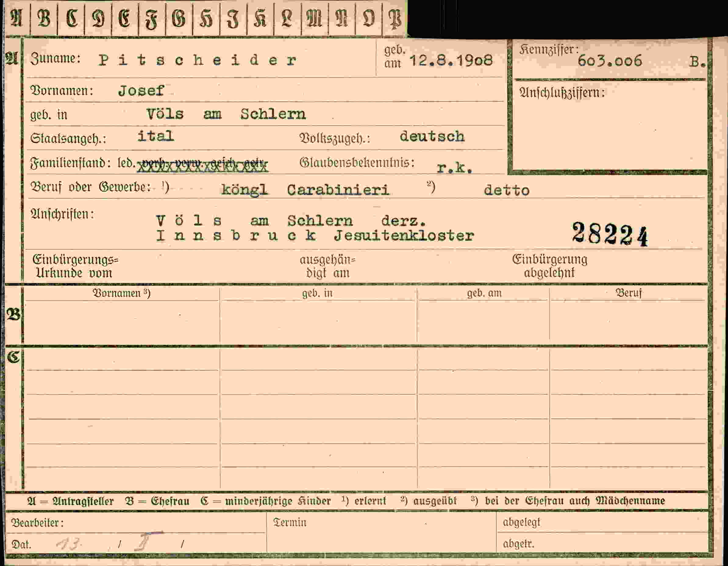
Task: Click the Kennziffer value 603.006
Action: [x=610, y=61]
